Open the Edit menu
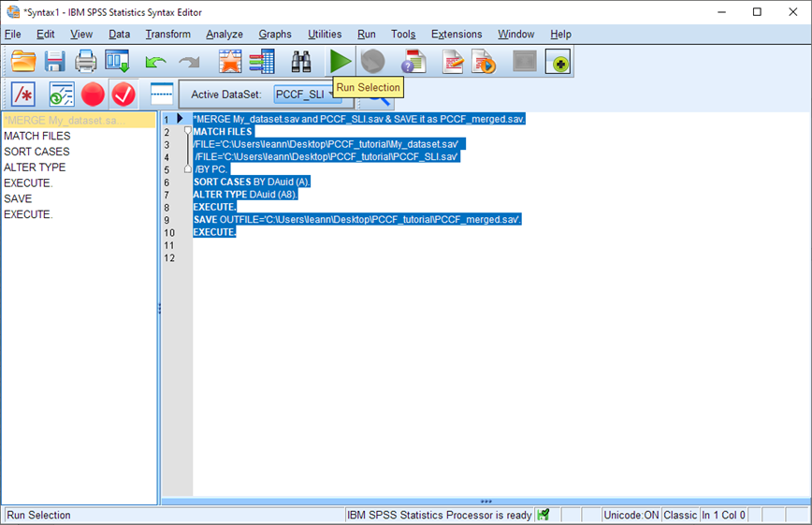The height and width of the screenshot is (525, 812). pos(46,35)
